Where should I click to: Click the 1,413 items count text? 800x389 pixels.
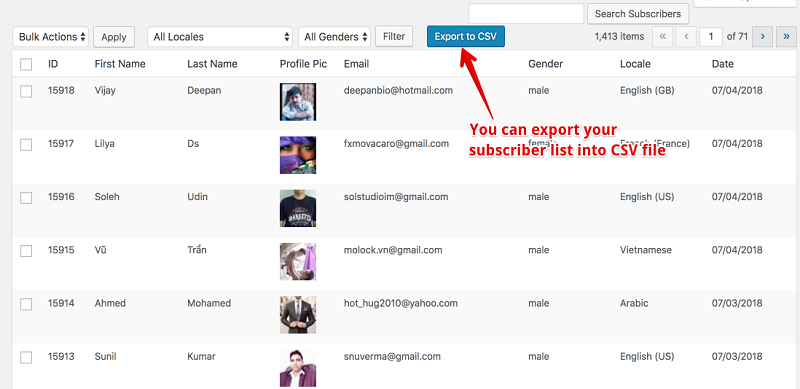click(x=619, y=37)
